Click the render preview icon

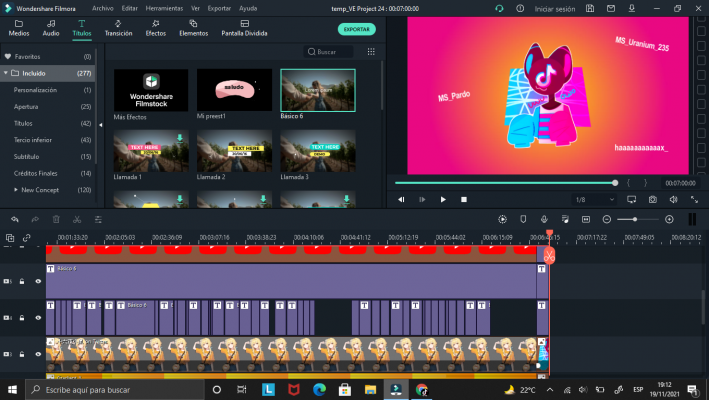point(502,219)
